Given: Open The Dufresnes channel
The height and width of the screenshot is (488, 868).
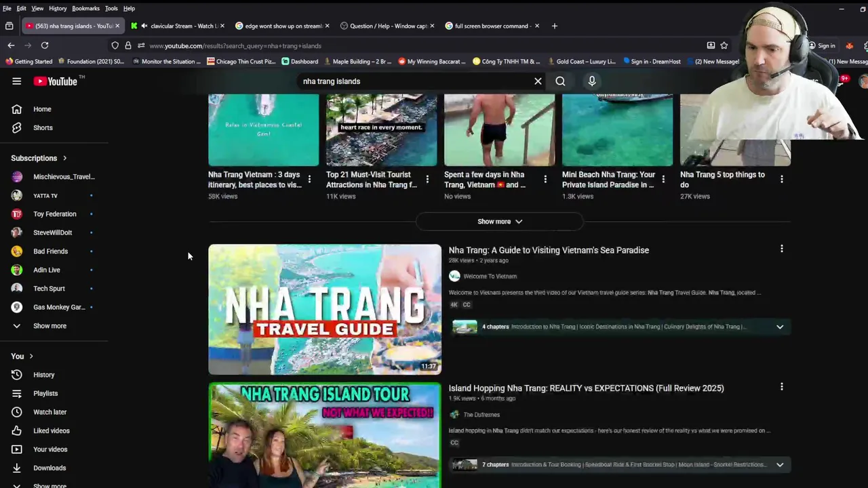Looking at the screenshot, I should [x=481, y=415].
